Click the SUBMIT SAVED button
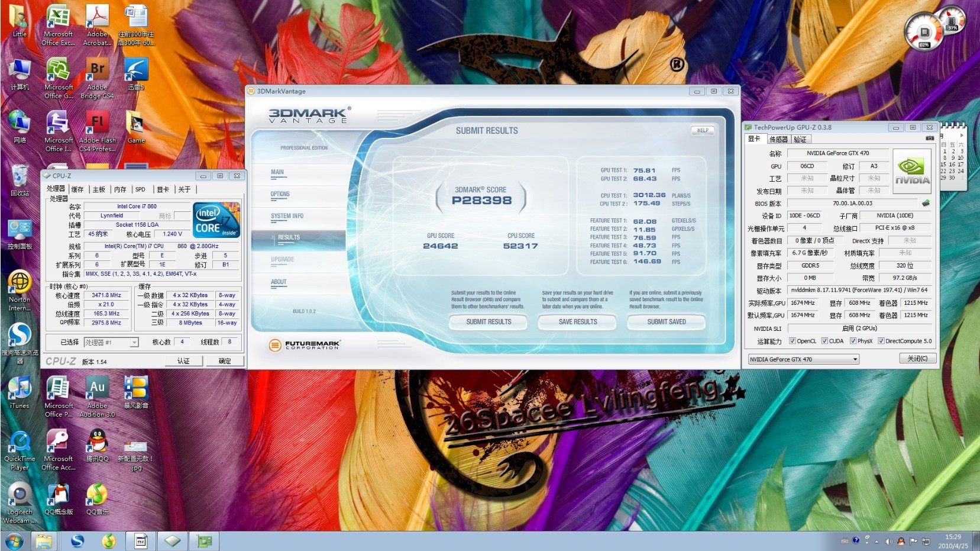Image resolution: width=980 pixels, height=551 pixels. point(667,322)
